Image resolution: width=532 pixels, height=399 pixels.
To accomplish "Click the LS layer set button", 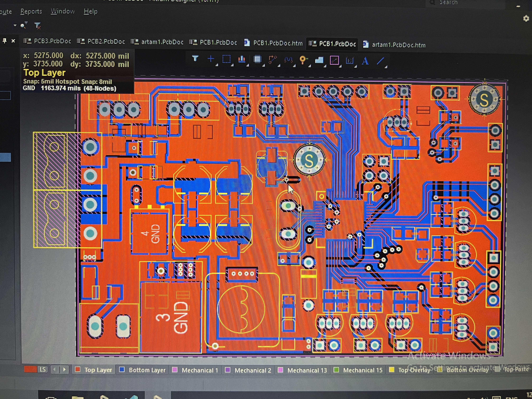I will 43,369.
